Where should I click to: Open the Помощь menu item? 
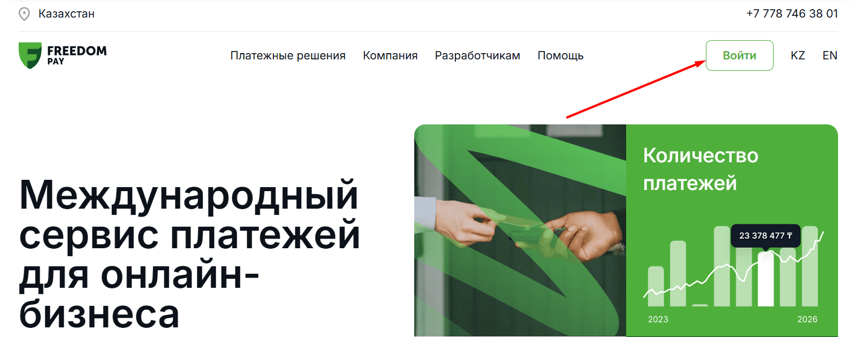click(x=561, y=55)
